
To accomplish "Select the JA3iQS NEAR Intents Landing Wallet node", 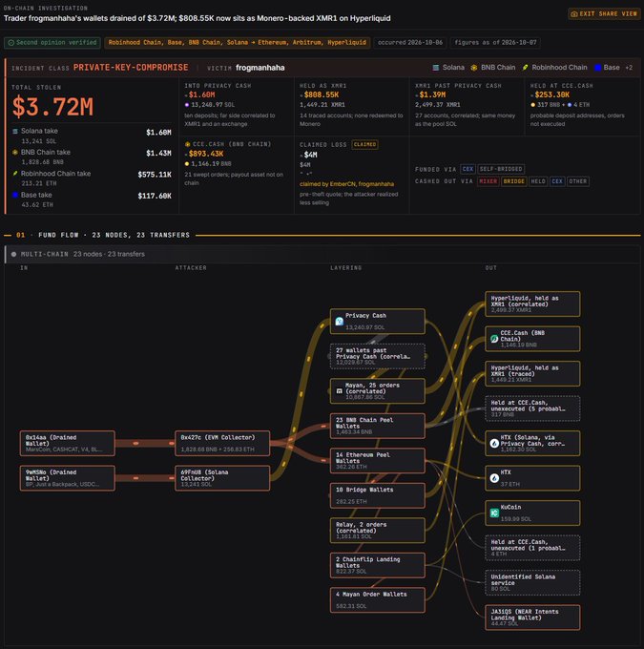I will (532, 618).
